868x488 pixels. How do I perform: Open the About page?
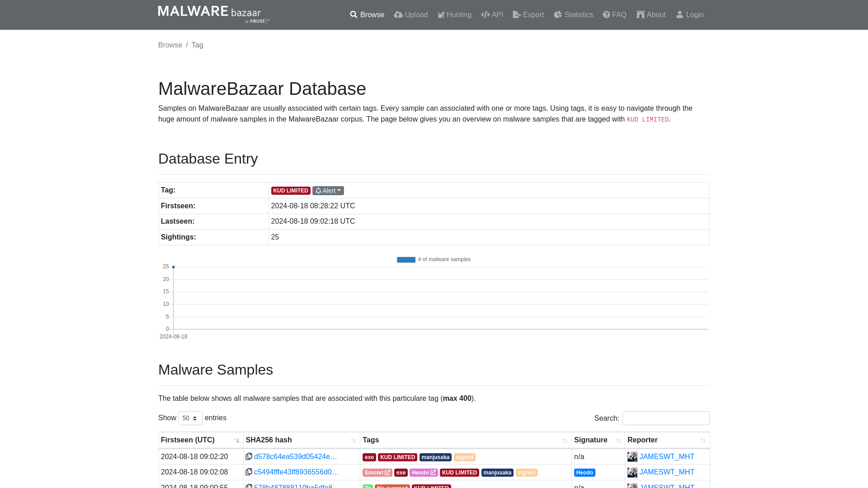[x=651, y=15]
